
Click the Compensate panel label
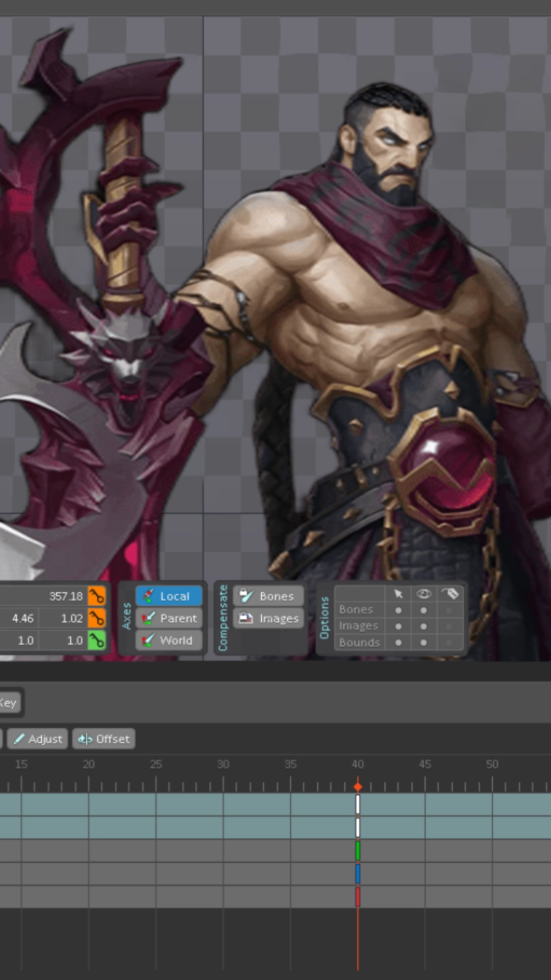222,618
